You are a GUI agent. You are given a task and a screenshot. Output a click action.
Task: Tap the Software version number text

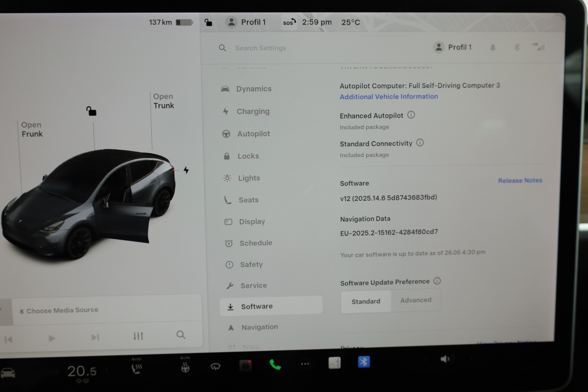point(388,198)
